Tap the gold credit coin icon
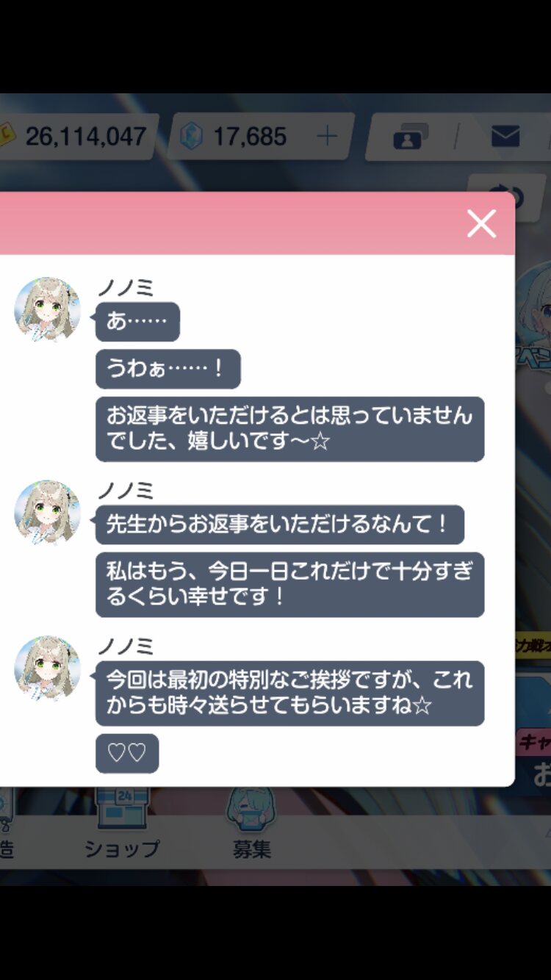 click(7, 136)
